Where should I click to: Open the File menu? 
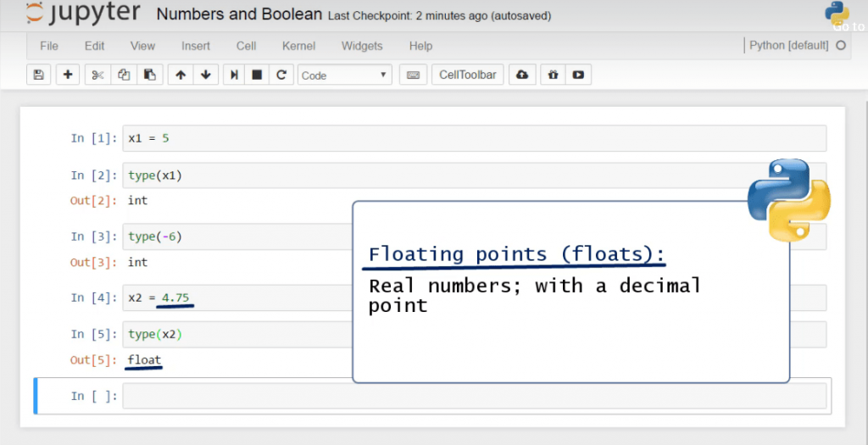(x=49, y=46)
